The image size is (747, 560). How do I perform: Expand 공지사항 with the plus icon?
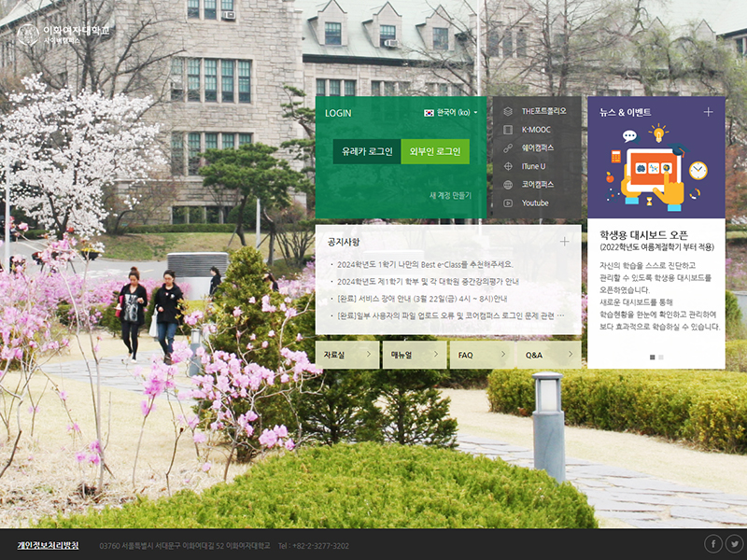click(565, 242)
